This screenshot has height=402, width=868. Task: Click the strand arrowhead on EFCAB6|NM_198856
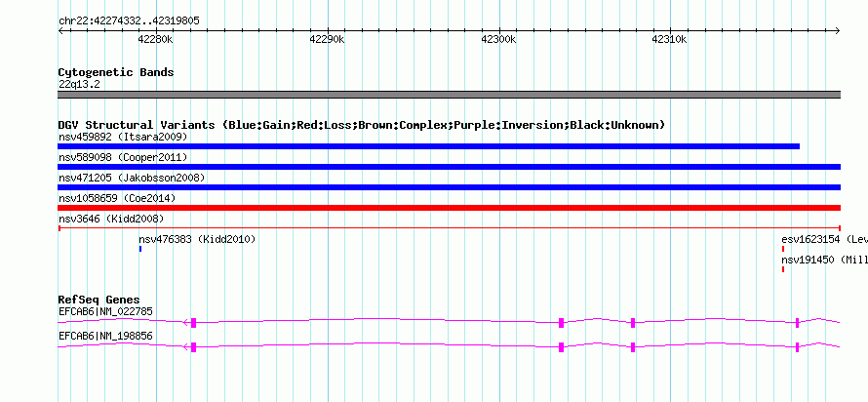click(x=186, y=347)
